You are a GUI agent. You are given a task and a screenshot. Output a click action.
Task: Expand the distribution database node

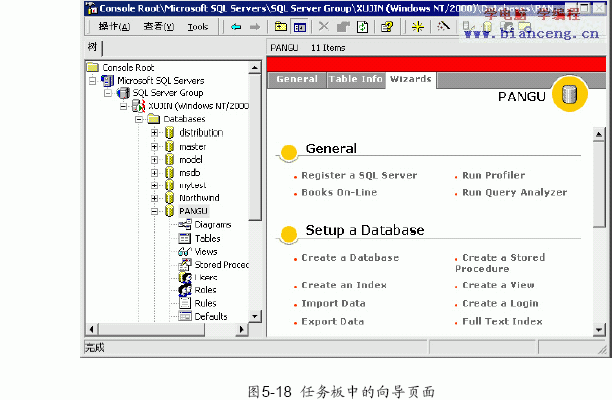[155, 133]
